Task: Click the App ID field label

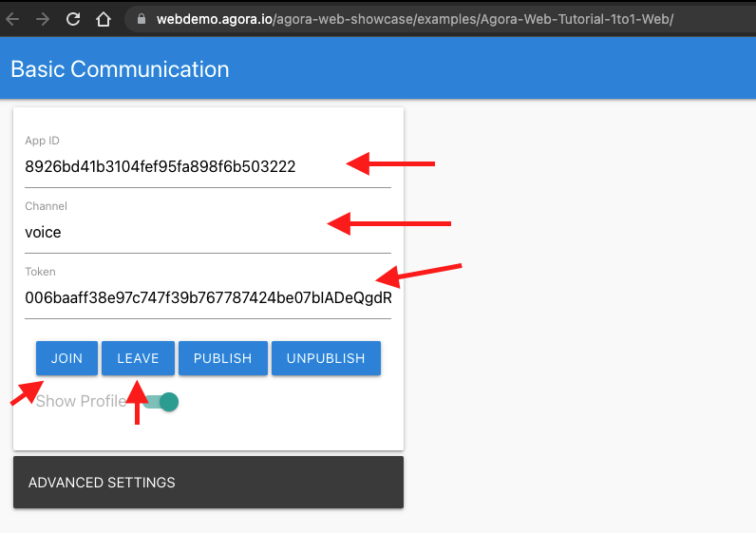Action: pyautogui.click(x=42, y=141)
